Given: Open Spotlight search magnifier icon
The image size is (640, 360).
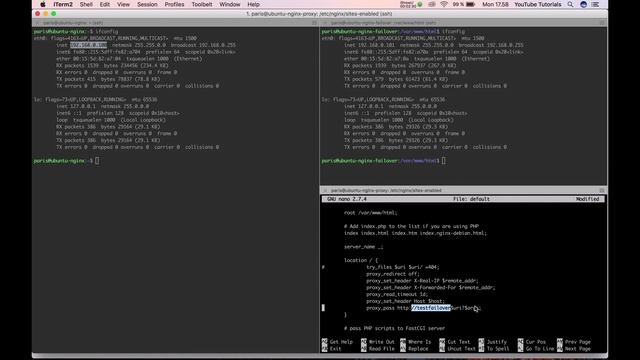Looking at the screenshot, I should click(x=570, y=4).
